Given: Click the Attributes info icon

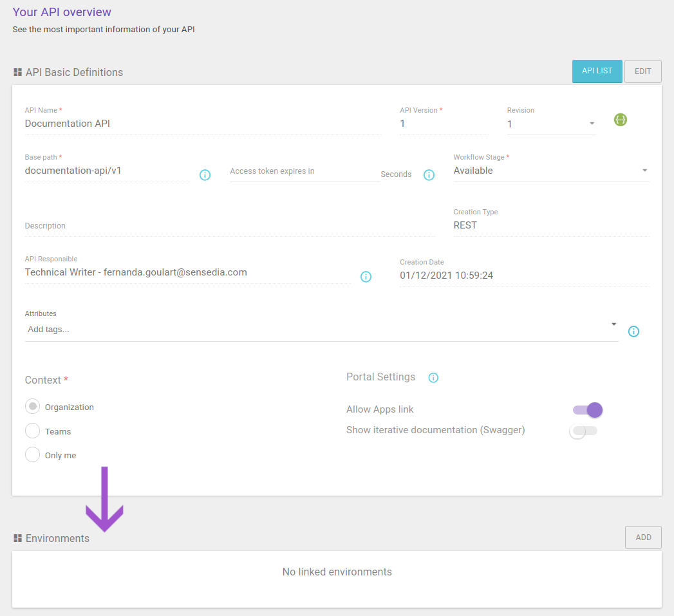Looking at the screenshot, I should point(633,331).
